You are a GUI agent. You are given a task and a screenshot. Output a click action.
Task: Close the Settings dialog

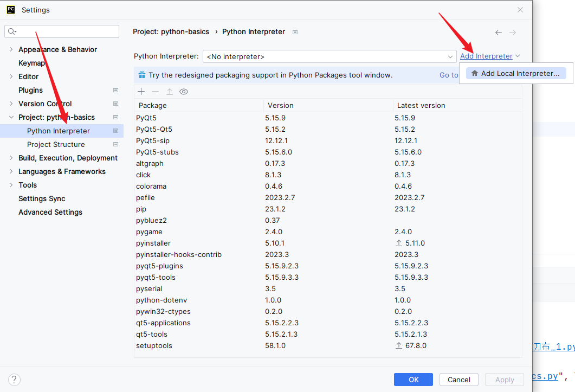point(520,10)
